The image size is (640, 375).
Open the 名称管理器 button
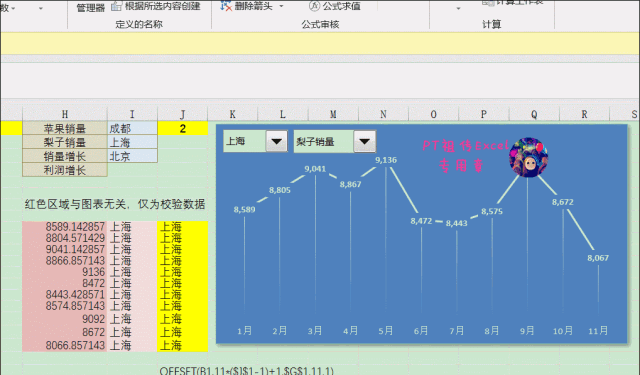(x=91, y=7)
